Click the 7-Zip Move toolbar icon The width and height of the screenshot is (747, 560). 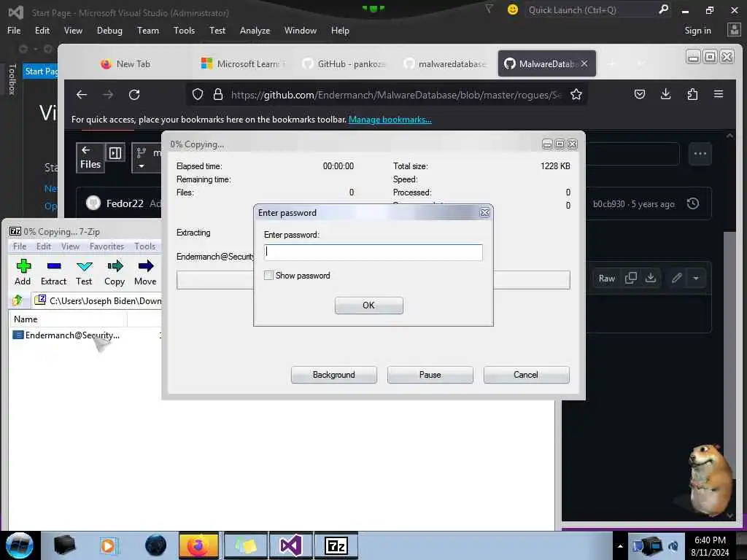[145, 272]
